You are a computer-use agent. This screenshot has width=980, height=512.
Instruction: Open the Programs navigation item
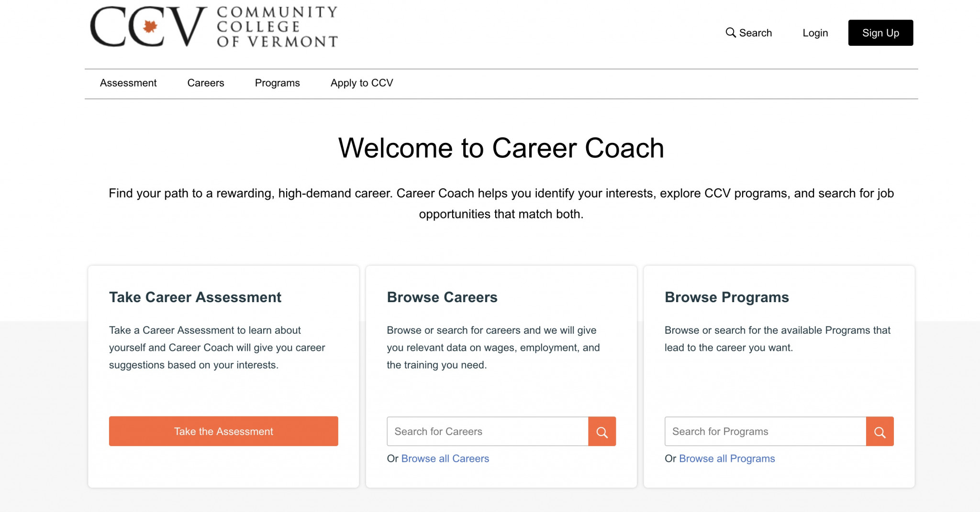click(277, 83)
